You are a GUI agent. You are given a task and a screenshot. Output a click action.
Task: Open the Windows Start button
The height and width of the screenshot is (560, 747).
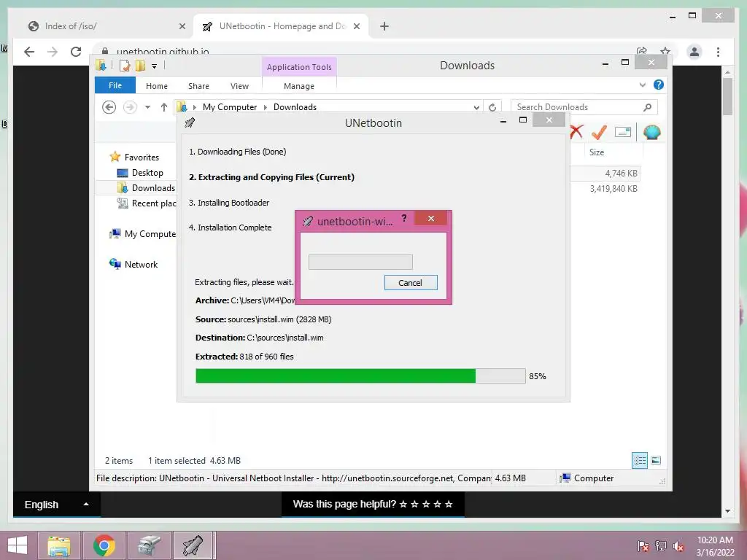point(18,545)
